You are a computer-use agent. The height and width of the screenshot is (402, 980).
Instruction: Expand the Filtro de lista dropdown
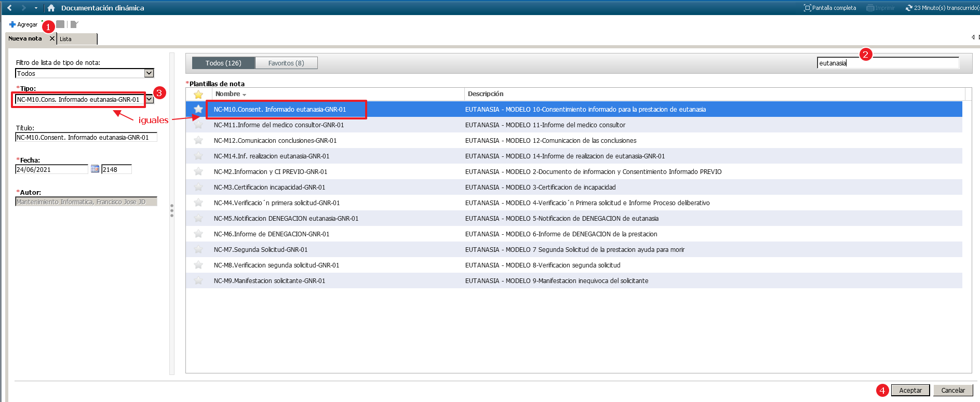149,73
